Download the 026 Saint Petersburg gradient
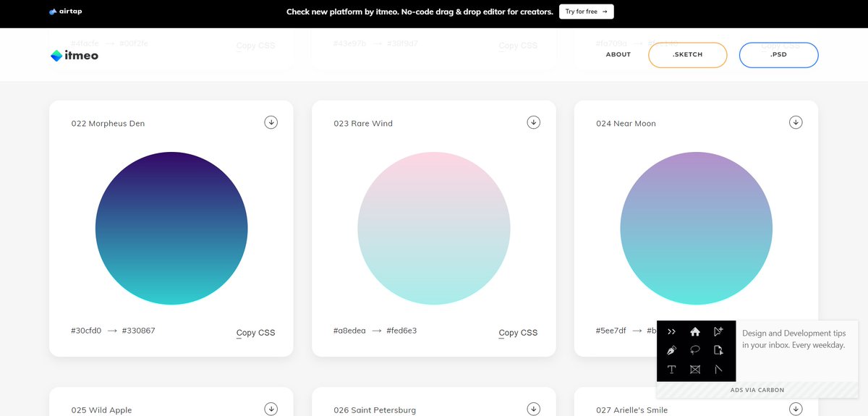Screen dimensions: 868x416 [534, 409]
